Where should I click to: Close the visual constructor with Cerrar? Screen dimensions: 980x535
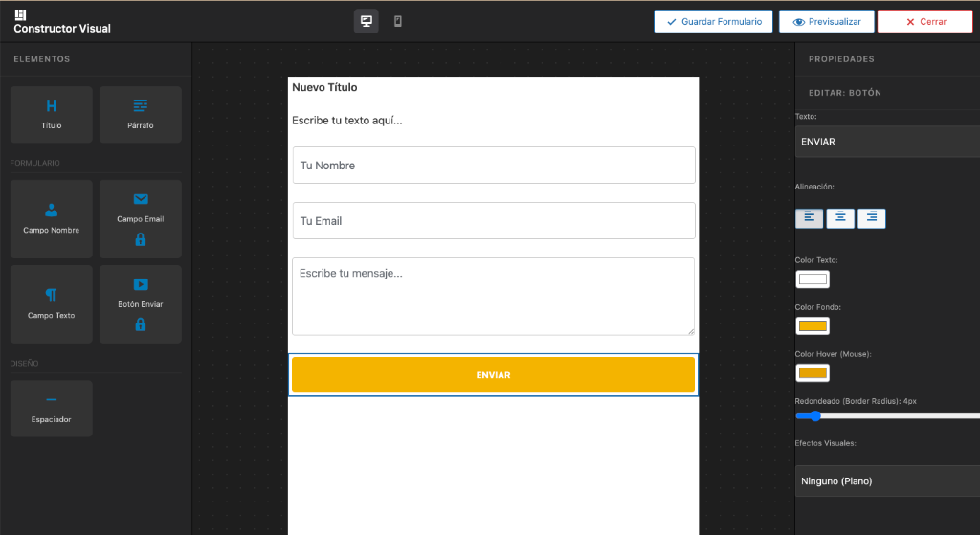pos(924,21)
